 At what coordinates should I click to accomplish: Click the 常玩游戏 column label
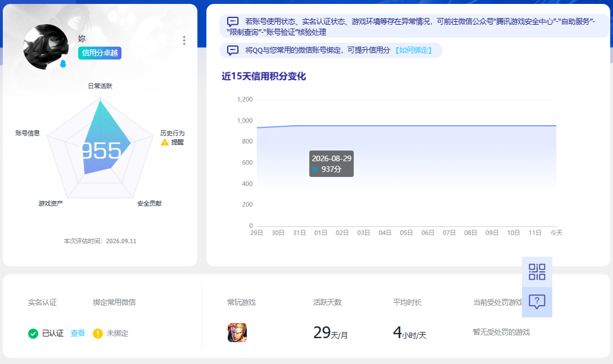point(242,302)
